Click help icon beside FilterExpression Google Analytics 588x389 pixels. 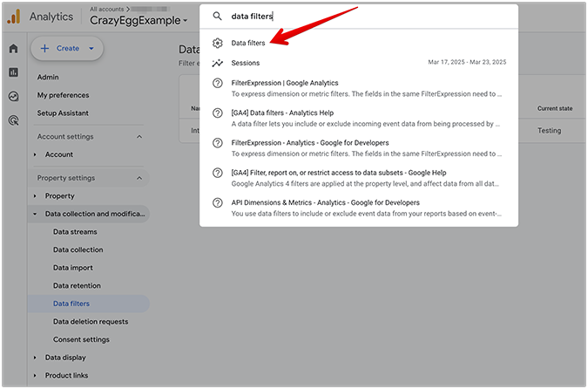(218, 83)
